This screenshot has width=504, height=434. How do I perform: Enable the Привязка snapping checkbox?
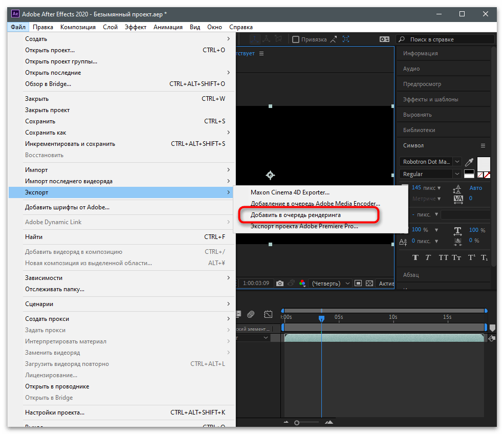(x=296, y=39)
